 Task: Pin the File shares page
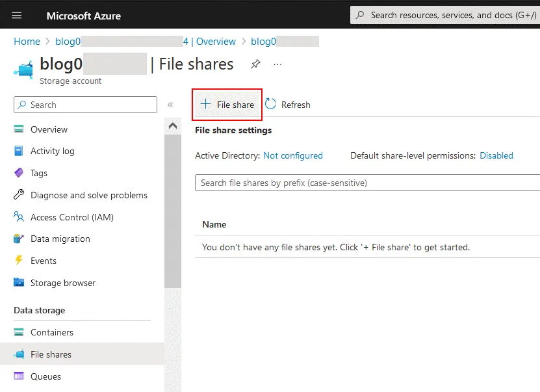[x=255, y=64]
